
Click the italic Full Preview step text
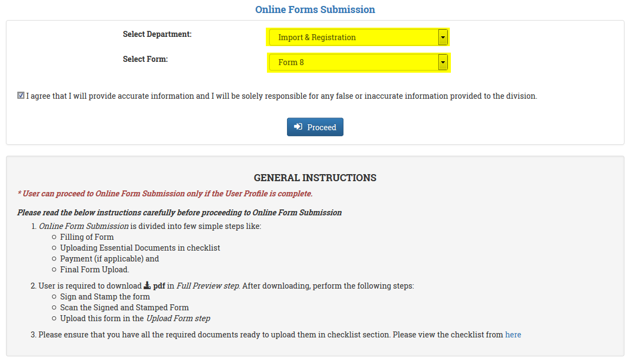[208, 286]
